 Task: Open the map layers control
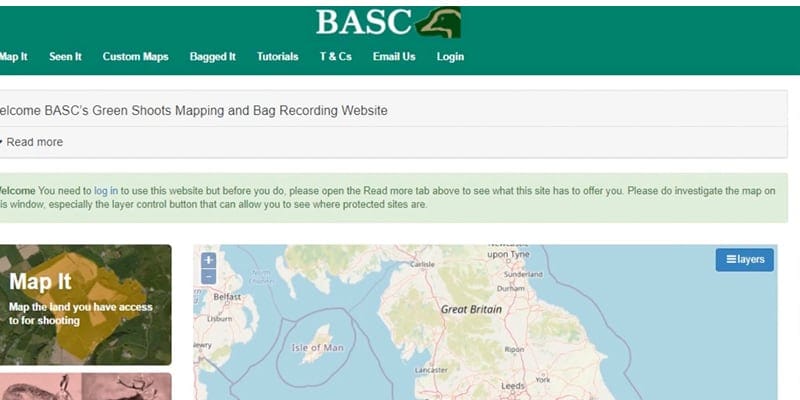click(744, 260)
